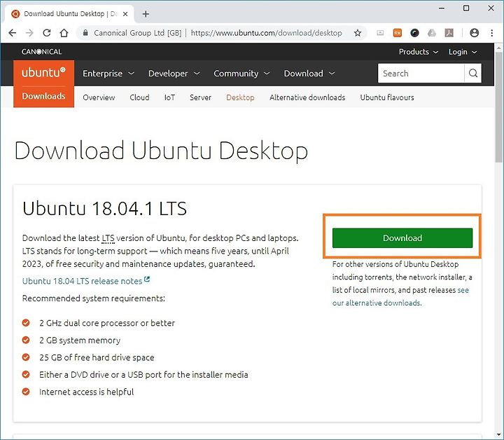Click the page vertical scrollbar thumb

(x=498, y=107)
